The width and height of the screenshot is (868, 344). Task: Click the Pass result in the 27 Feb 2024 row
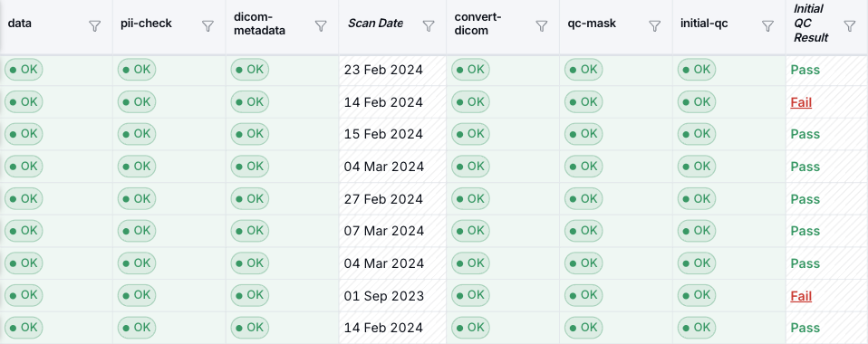point(805,199)
